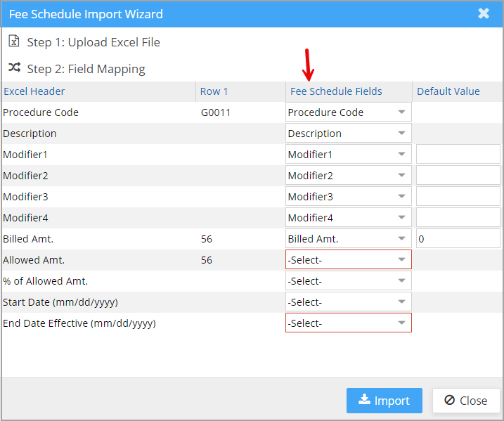Click the Billed Amt. default value field
This screenshot has height=421, width=504.
coord(458,239)
